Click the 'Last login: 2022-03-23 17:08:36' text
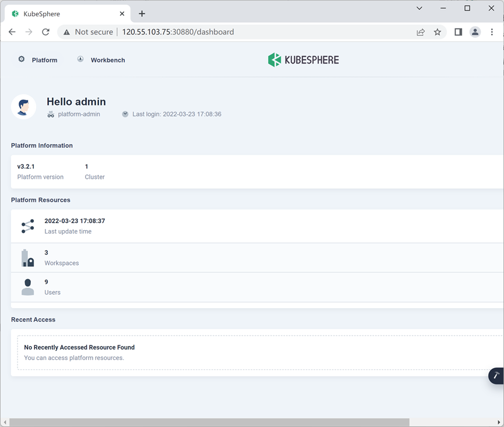504x427 pixels. pos(177,114)
